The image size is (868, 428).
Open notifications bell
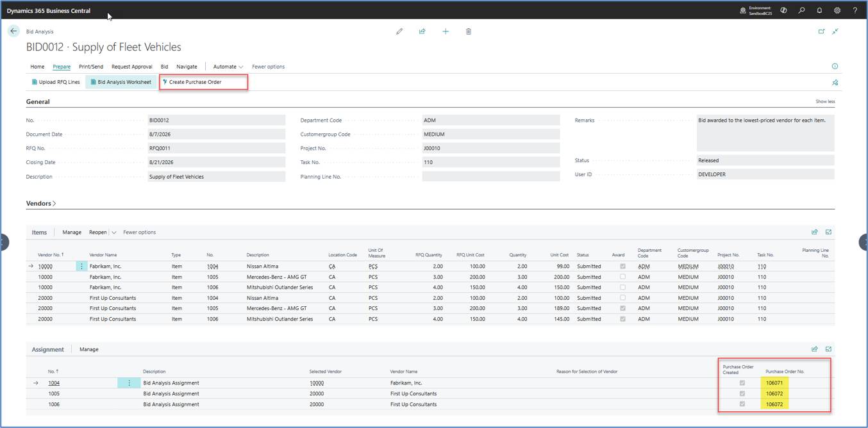[x=819, y=10]
